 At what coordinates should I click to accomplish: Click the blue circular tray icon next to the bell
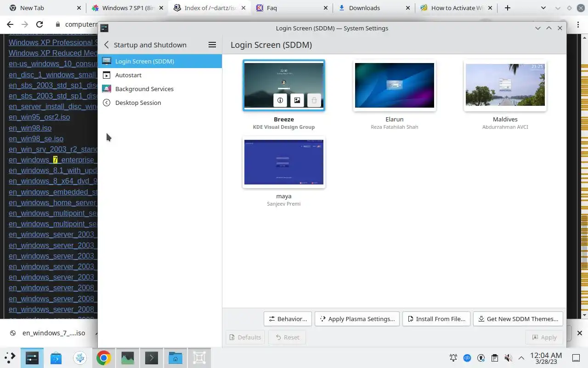click(467, 357)
